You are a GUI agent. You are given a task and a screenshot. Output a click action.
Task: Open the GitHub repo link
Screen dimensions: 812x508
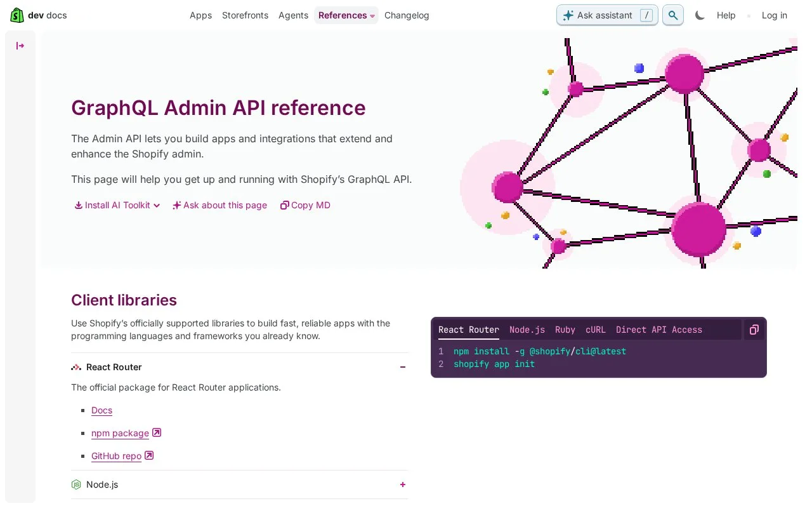[116, 456]
